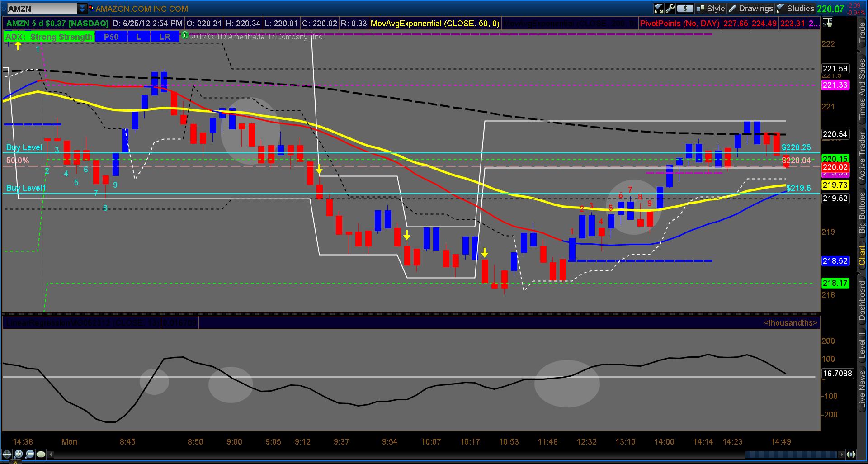Click the O: 220.21 open value

point(204,23)
